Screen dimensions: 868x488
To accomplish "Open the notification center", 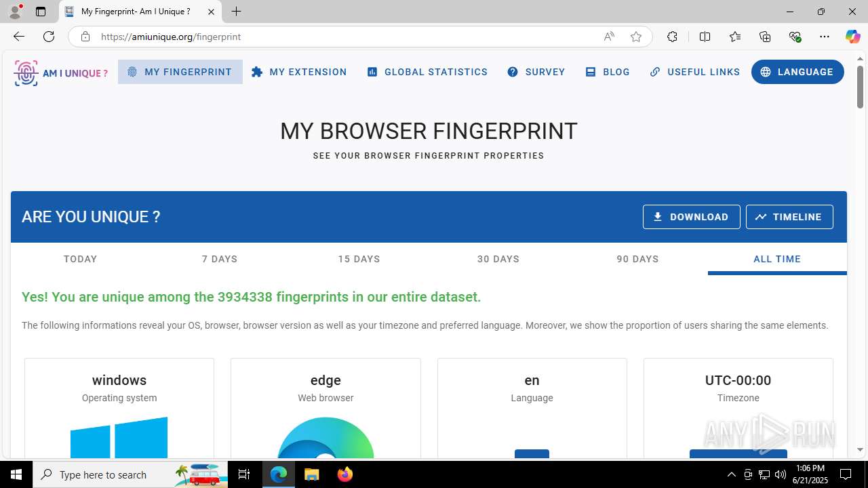I will tap(846, 474).
